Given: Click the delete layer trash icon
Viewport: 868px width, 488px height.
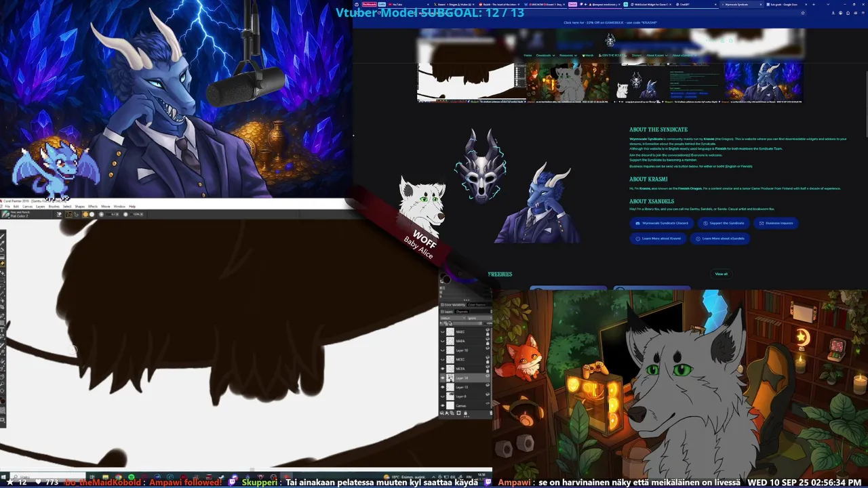Looking at the screenshot, I should click(490, 413).
